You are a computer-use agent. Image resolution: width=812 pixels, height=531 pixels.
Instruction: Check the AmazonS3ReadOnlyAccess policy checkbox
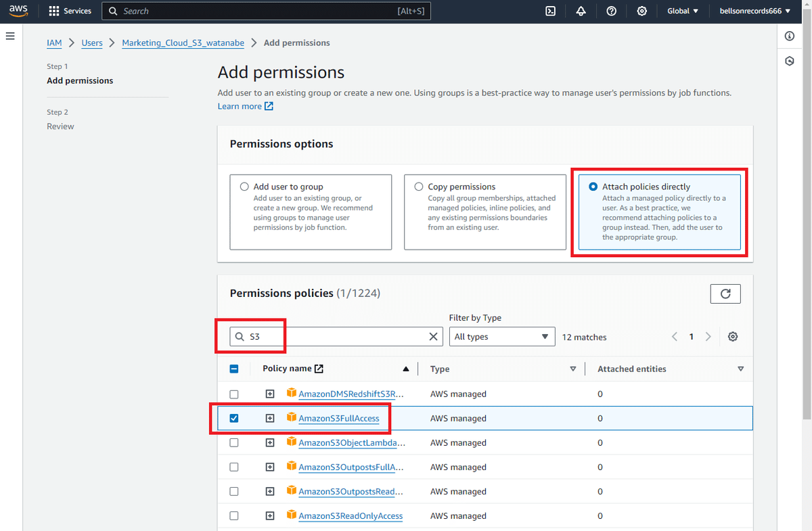(234, 515)
